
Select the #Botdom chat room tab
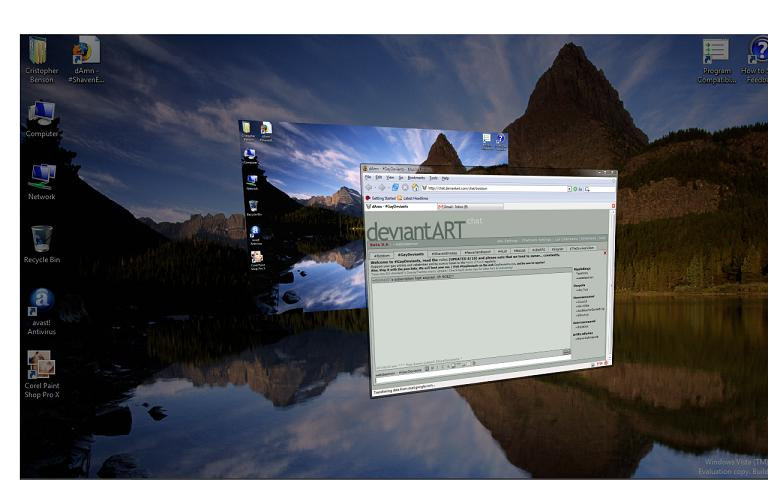(x=381, y=255)
